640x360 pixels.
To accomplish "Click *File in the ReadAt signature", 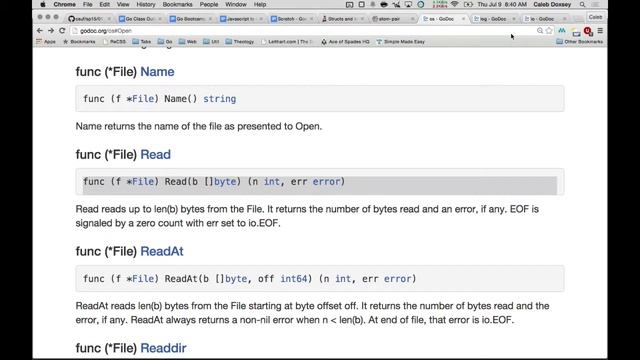I will click(140, 279).
